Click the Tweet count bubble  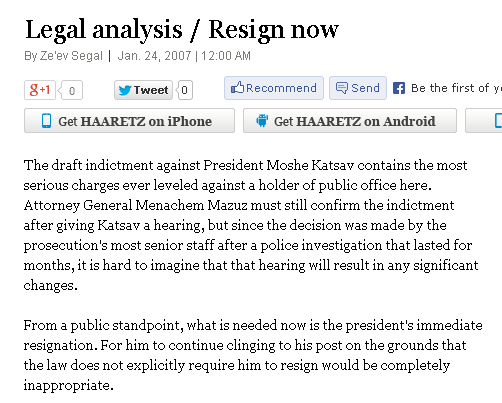pyautogui.click(x=185, y=90)
